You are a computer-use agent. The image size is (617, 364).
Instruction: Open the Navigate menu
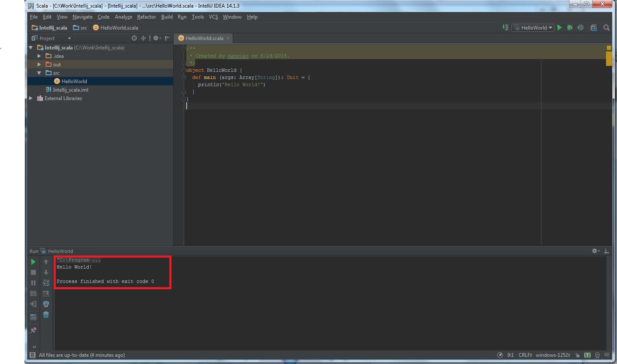(x=82, y=17)
